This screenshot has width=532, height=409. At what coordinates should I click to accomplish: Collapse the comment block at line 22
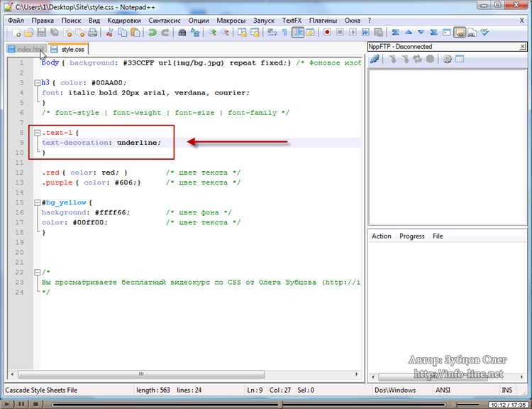(38, 273)
